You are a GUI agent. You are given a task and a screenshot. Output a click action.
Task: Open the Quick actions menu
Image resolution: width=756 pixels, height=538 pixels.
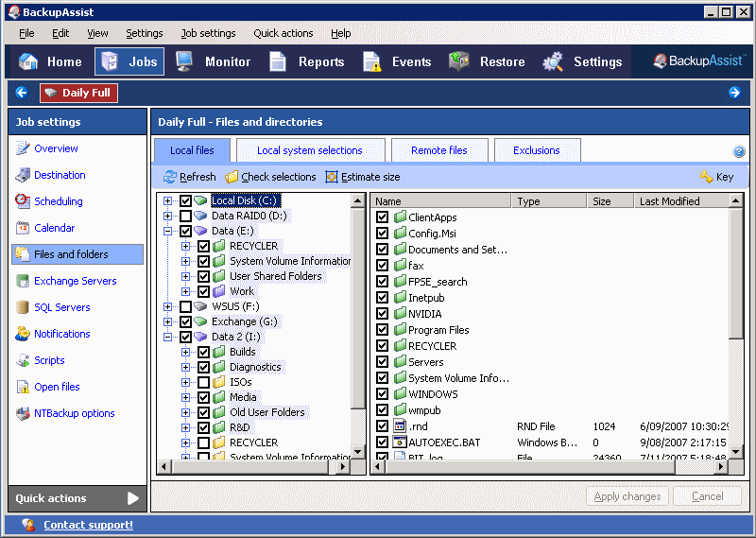[283, 33]
